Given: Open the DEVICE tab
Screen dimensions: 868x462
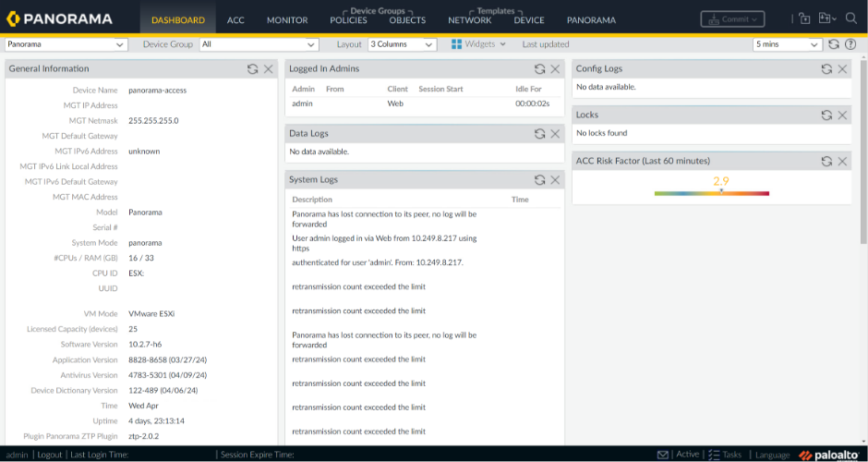Looking at the screenshot, I should pos(529,20).
